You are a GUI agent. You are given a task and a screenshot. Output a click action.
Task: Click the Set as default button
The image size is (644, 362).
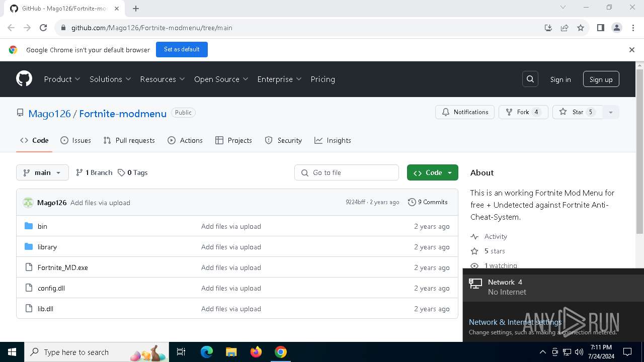tap(182, 49)
